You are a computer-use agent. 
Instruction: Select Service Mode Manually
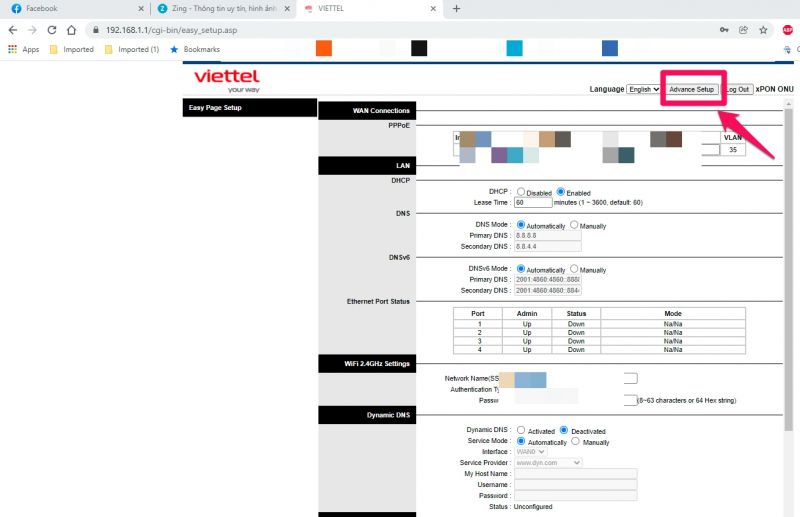(x=576, y=441)
